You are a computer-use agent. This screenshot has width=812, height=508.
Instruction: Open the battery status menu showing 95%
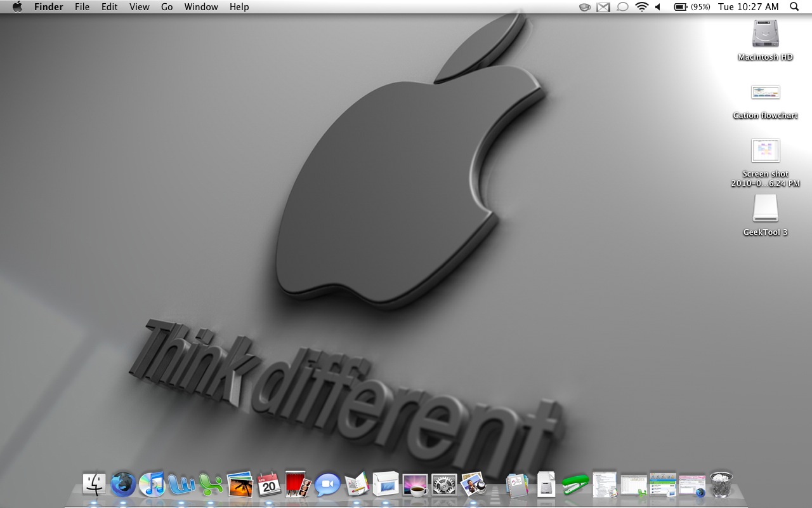point(691,7)
